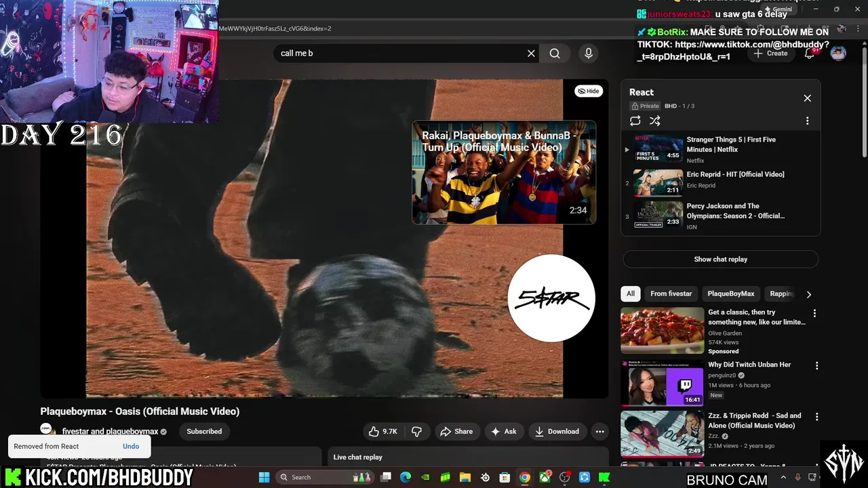The image size is (868, 488).
Task: Click Show chat replay button
Action: [720, 259]
